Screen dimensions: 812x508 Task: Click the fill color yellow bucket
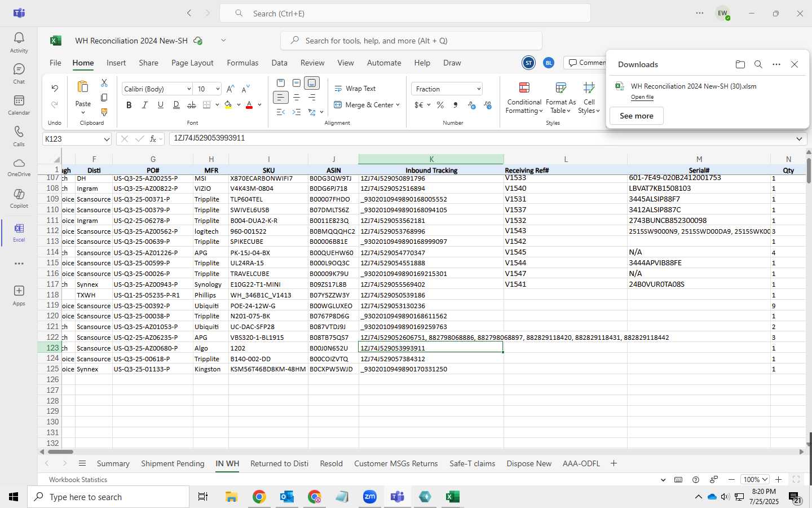[x=228, y=105]
